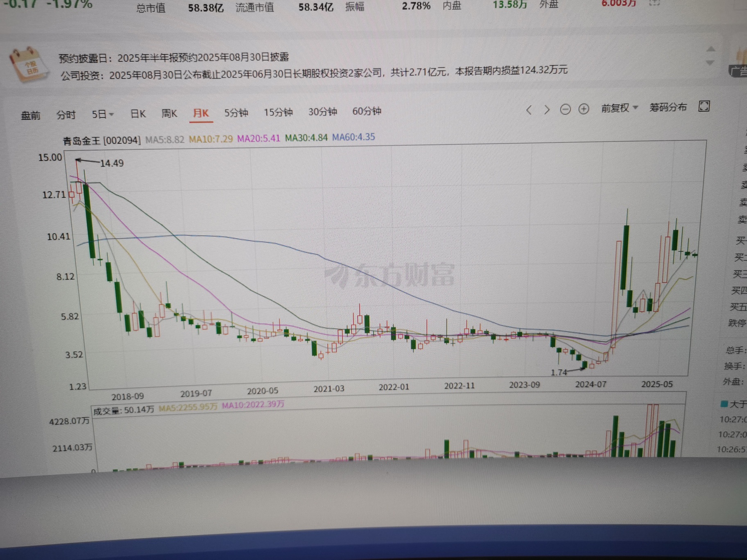Viewport: 747px width, 560px height.
Task: Click 2021-03 date axis label
Action: click(328, 388)
